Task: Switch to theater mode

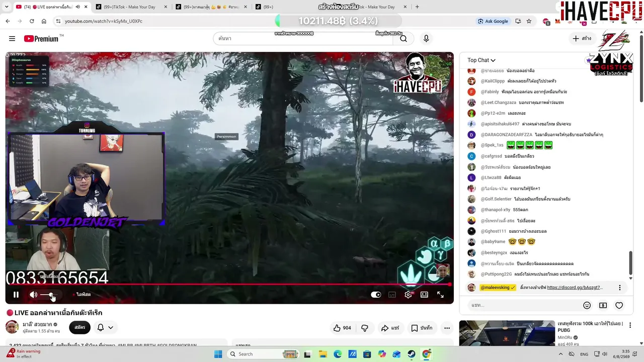Action: pos(424,295)
